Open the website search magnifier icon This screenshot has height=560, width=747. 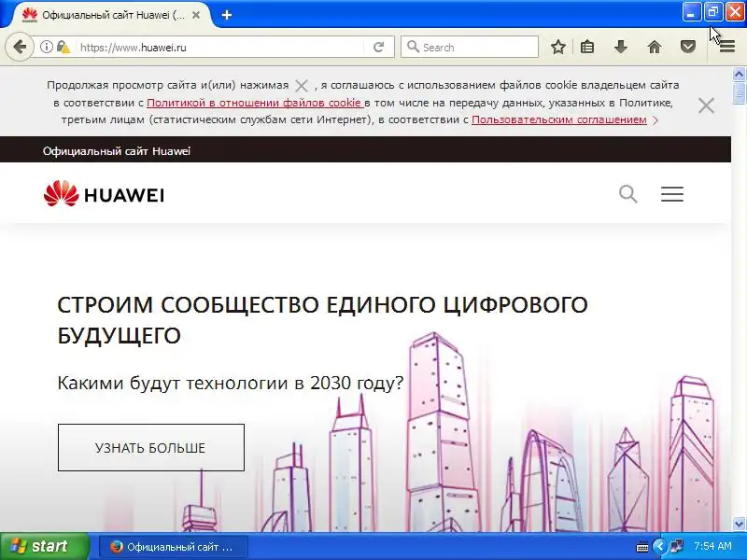point(627,194)
